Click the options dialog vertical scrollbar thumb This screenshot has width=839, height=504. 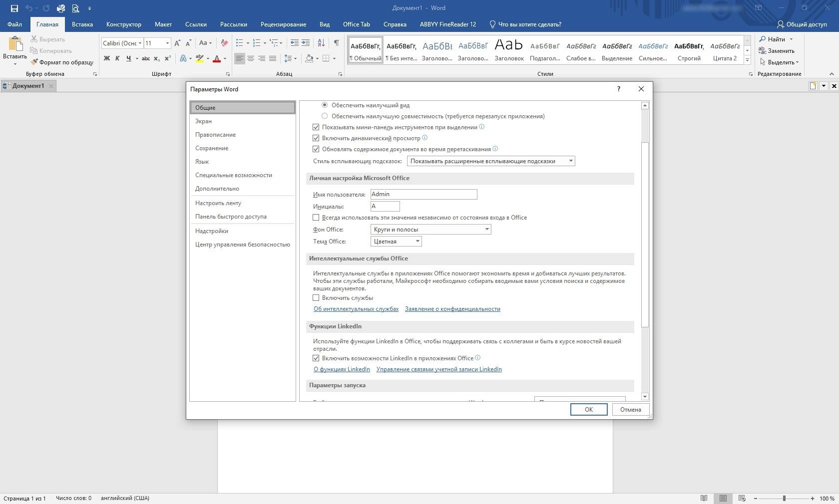pyautogui.click(x=645, y=235)
